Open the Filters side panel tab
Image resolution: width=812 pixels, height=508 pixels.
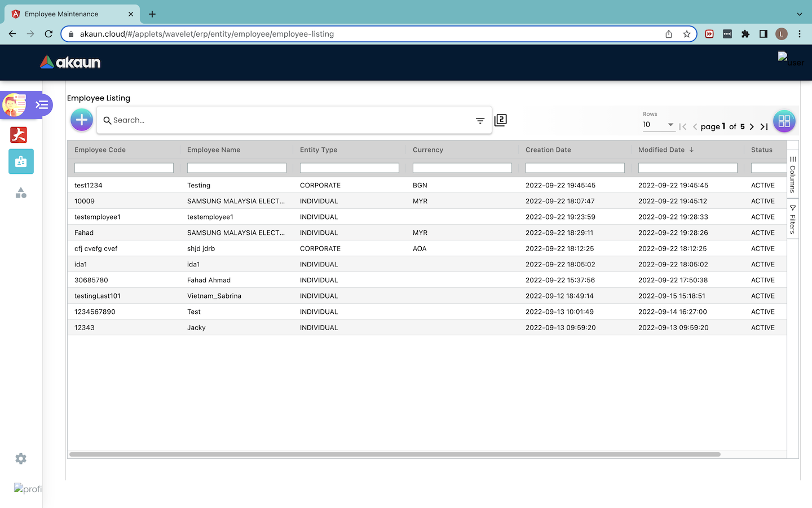(x=792, y=219)
